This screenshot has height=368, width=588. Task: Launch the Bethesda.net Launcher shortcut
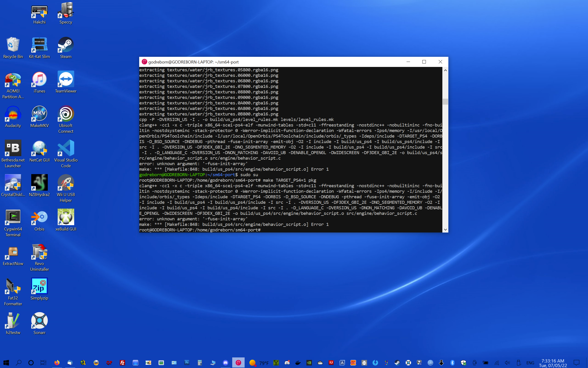click(x=13, y=154)
